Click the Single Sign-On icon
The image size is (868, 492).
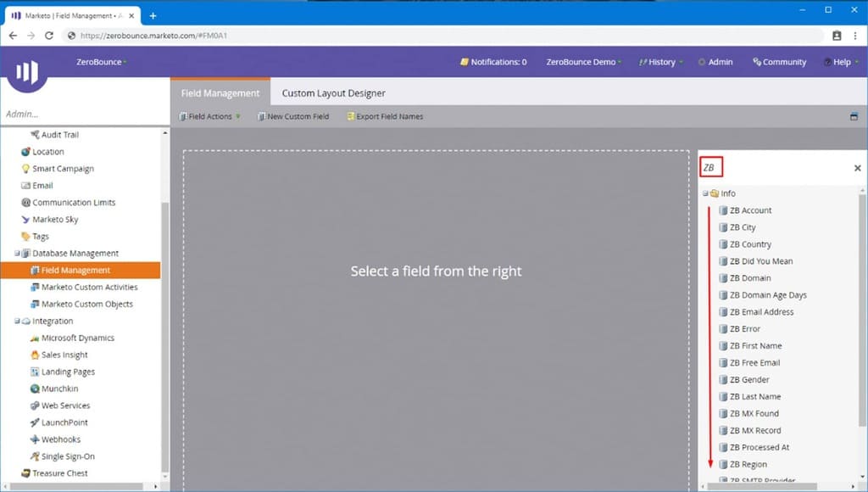[x=35, y=456]
